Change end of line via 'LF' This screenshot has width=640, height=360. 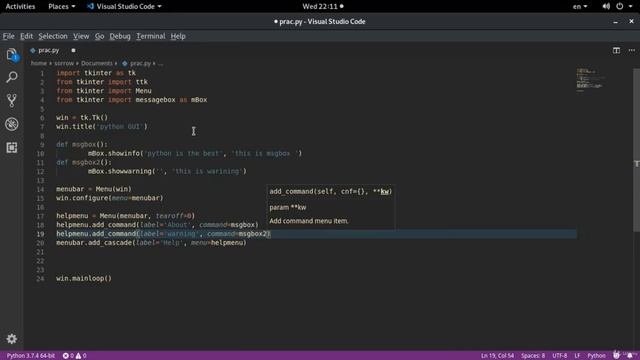(577, 356)
